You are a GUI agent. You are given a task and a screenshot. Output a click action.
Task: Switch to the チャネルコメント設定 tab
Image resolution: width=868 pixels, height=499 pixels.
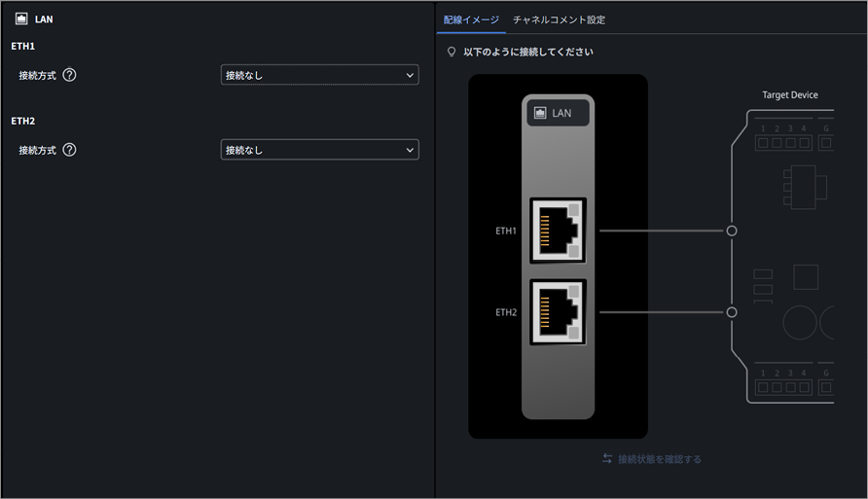click(x=559, y=19)
